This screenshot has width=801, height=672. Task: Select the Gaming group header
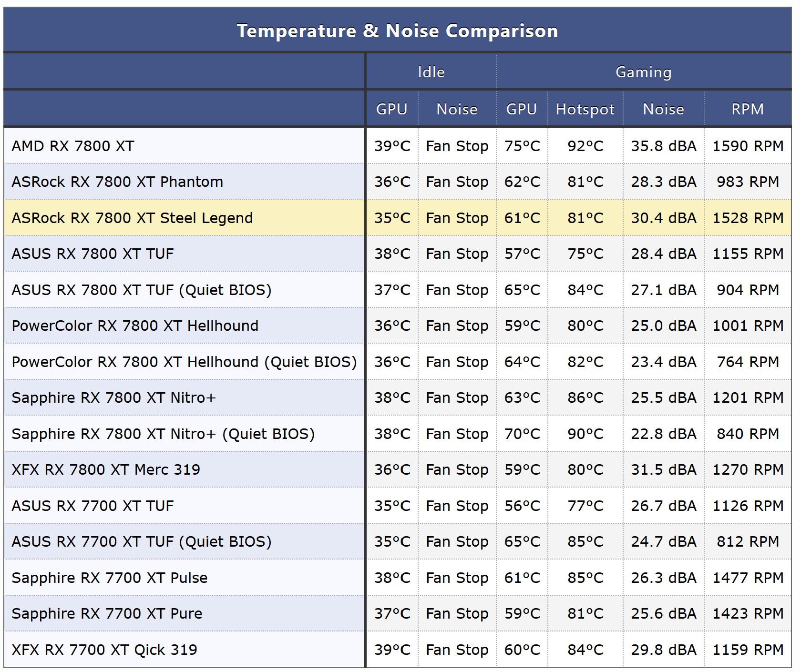pyautogui.click(x=643, y=72)
